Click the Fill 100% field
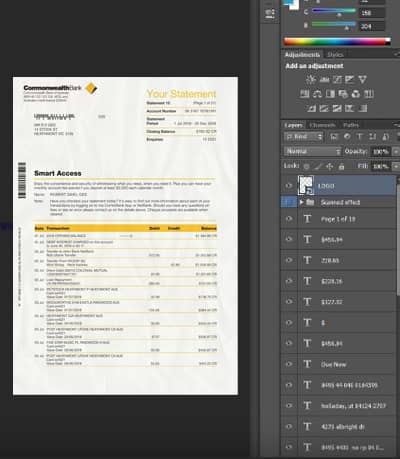This screenshot has height=459, width=400. point(381,166)
